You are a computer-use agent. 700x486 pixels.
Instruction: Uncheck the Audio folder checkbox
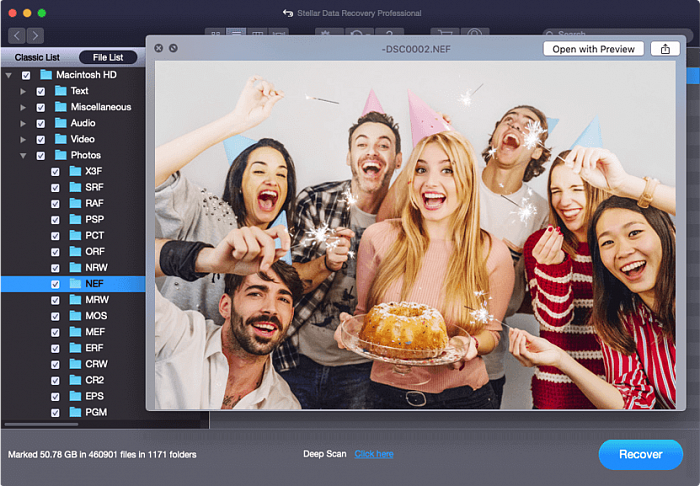(41, 123)
